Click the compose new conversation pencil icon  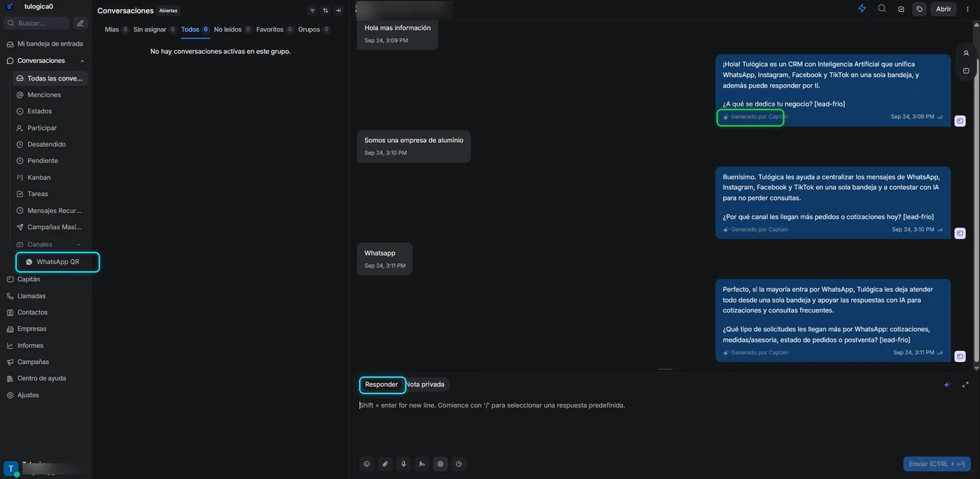[80, 23]
